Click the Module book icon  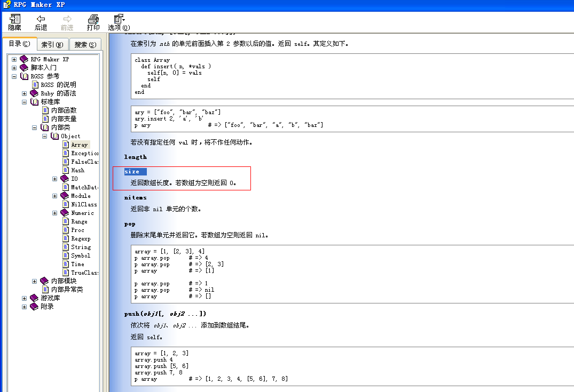(65, 196)
